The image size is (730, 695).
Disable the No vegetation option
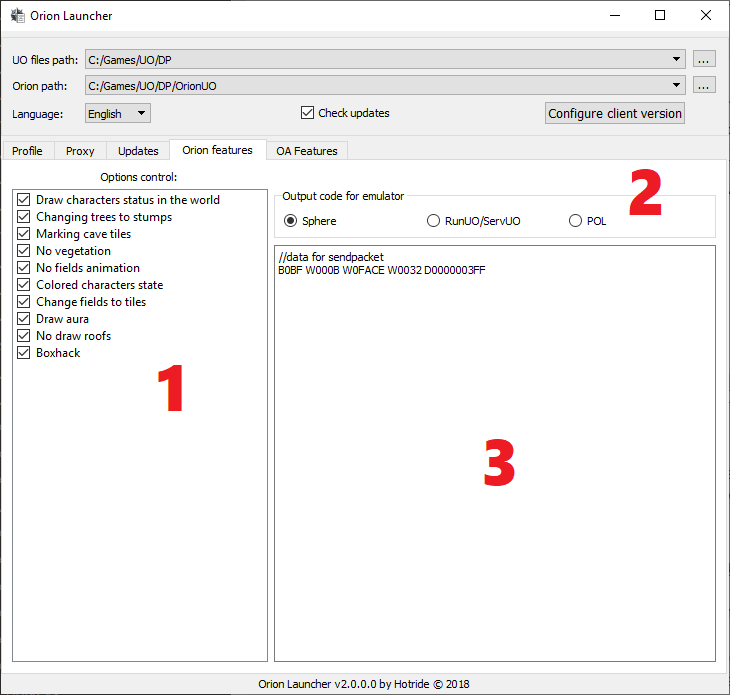pyautogui.click(x=24, y=251)
